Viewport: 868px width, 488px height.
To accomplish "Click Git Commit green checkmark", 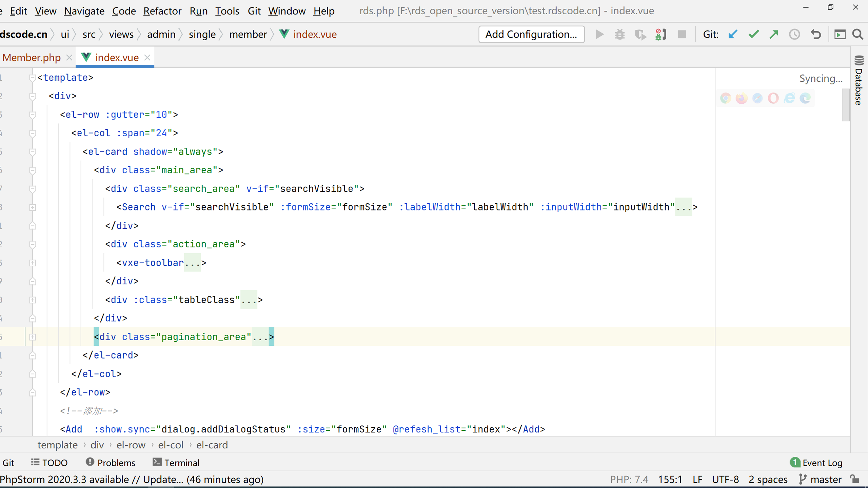I will [x=753, y=34].
